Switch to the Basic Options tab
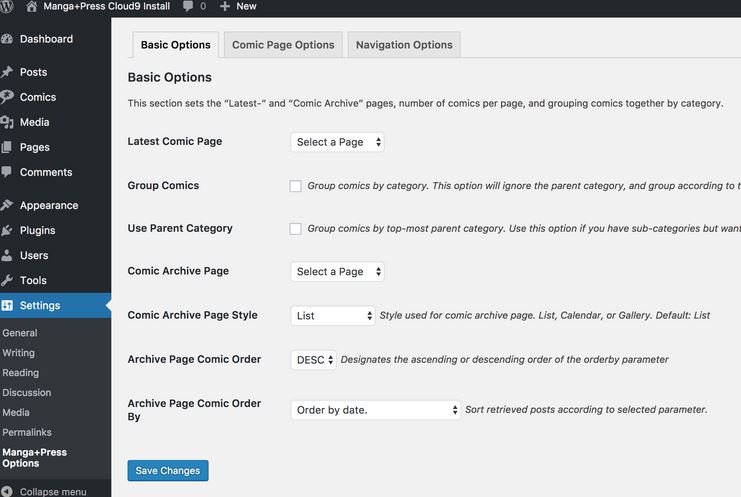Screen dimensions: 741x497 [176, 45]
